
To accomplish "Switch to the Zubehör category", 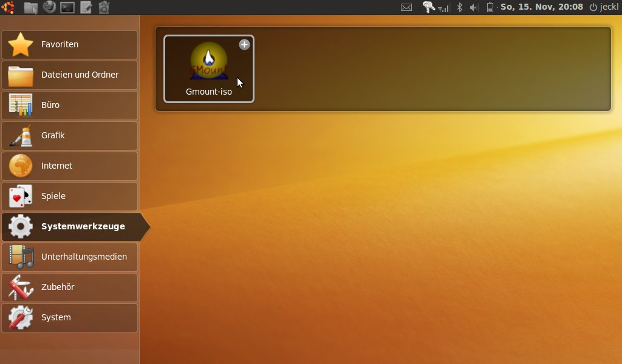I will [70, 287].
